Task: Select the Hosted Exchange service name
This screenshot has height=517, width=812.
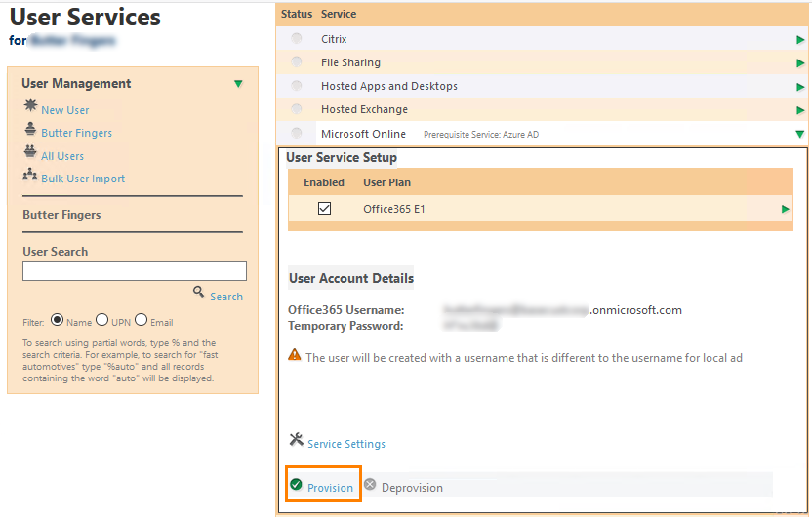Action: click(365, 109)
